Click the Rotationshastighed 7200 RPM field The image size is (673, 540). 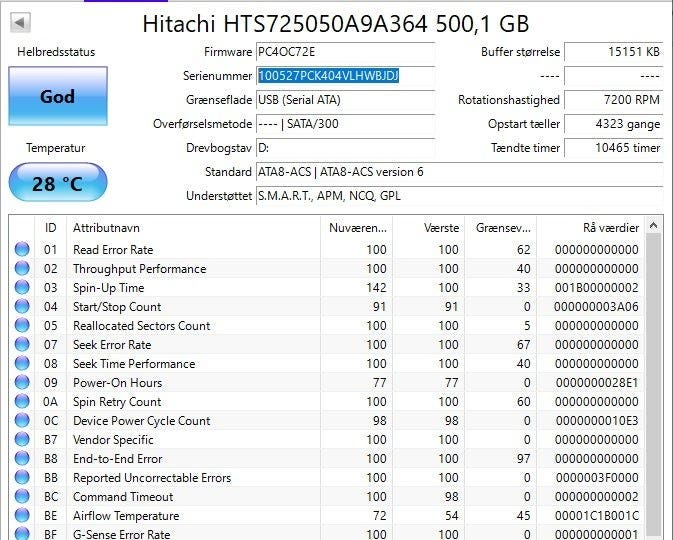click(x=613, y=100)
